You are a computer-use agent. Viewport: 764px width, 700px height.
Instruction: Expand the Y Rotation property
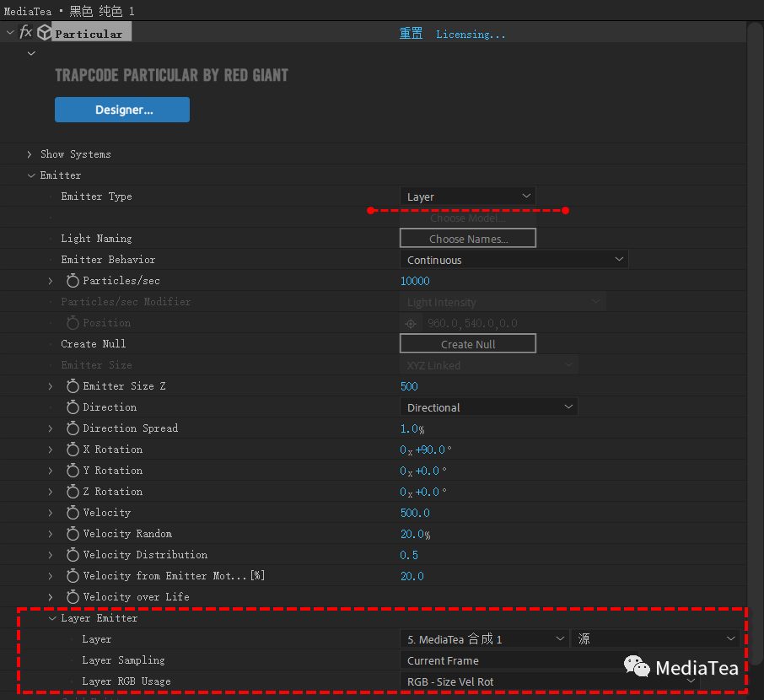[x=51, y=471]
